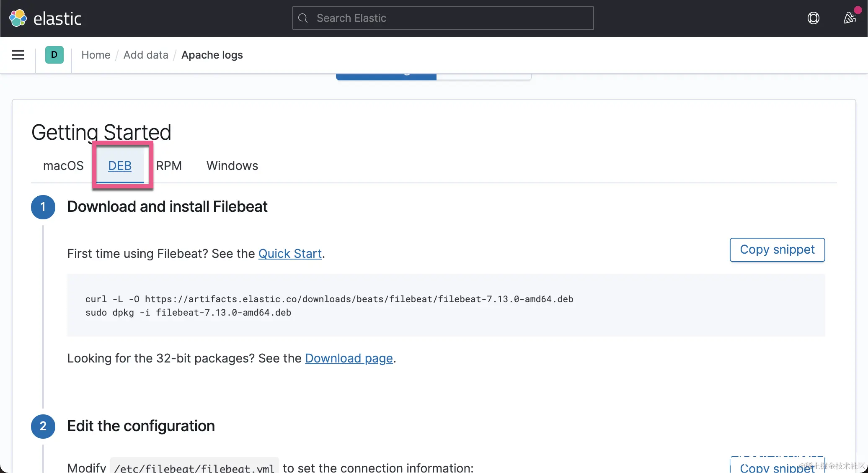Copy the configuration snippet at bottom

coord(777,467)
